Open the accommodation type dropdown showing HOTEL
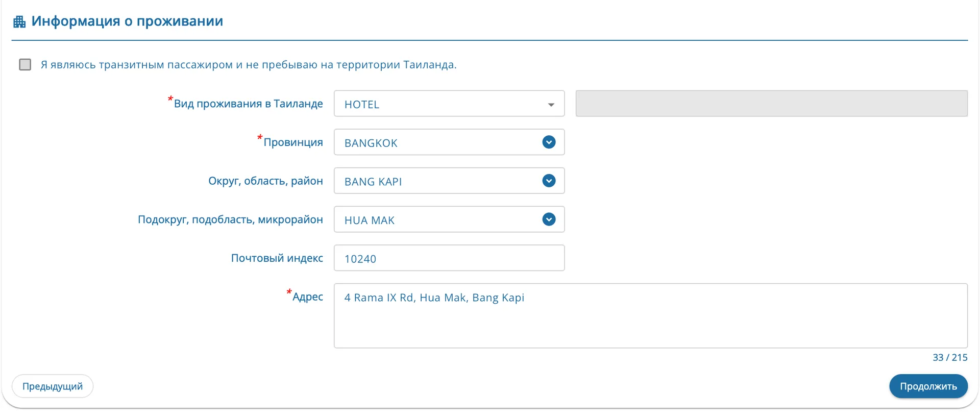This screenshot has width=980, height=418. pyautogui.click(x=449, y=104)
